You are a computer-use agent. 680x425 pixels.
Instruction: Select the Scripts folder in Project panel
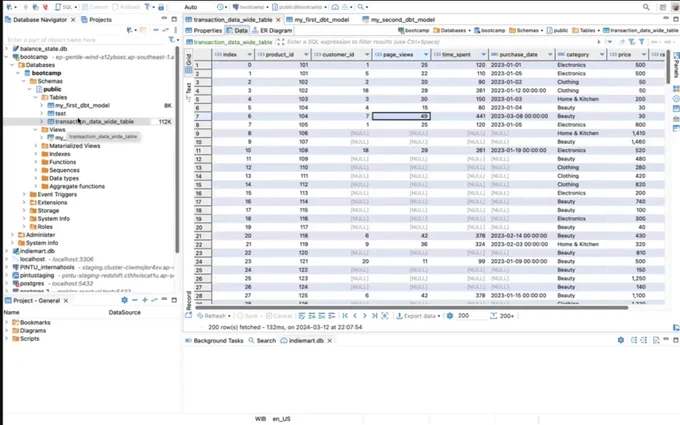click(x=26, y=339)
